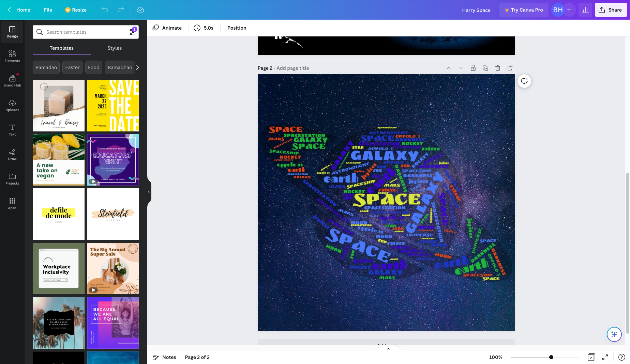Select the defile de mode template
This screenshot has height=364, width=630.
[59, 214]
